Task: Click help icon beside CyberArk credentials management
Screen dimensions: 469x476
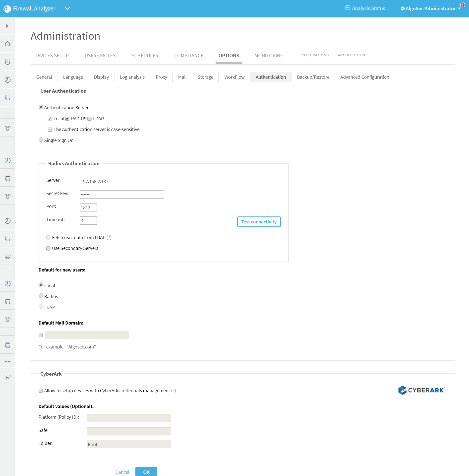Action: 174,391
